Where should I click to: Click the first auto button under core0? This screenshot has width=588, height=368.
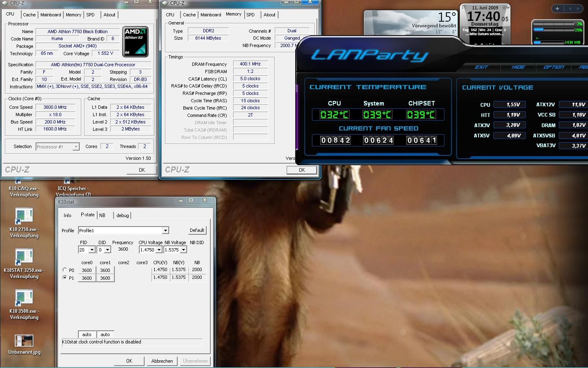[x=87, y=334]
